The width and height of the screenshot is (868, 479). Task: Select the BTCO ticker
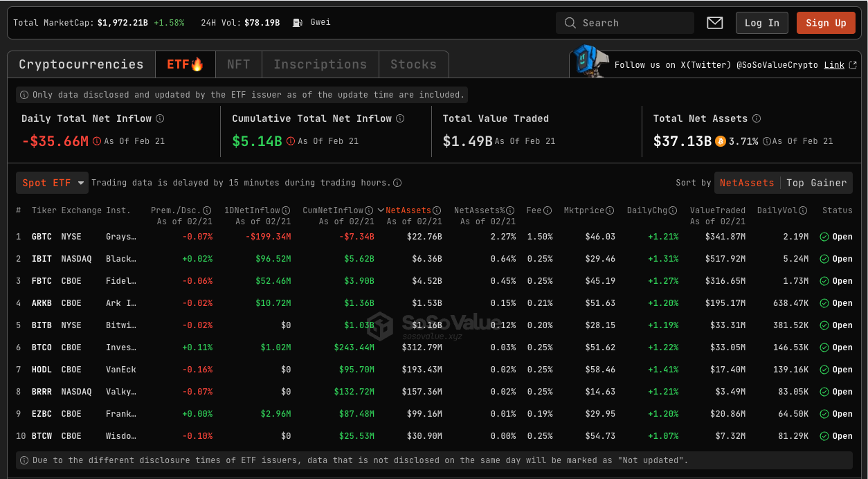click(x=42, y=347)
